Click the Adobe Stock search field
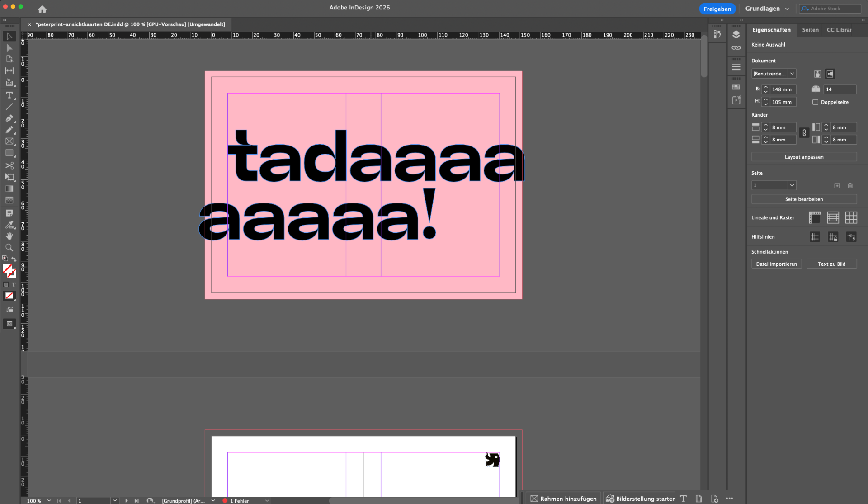Screen dimensions: 868x504 tap(830, 9)
